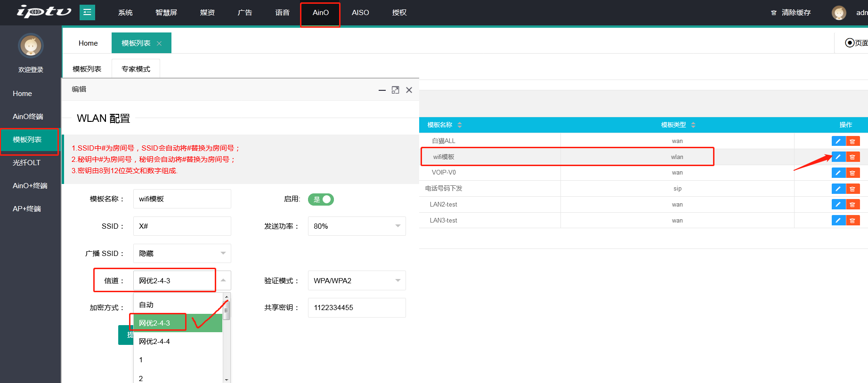Open the 验证模式 WPA/WPA2 dropdown
Screen dimensions: 868x383
pyautogui.click(x=357, y=281)
